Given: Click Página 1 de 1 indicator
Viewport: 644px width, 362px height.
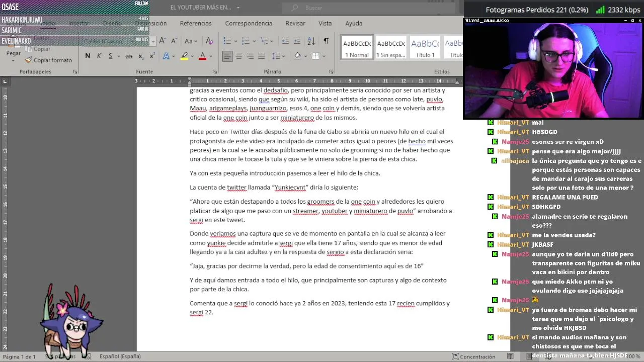Looking at the screenshot, I should pyautogui.click(x=19, y=356).
